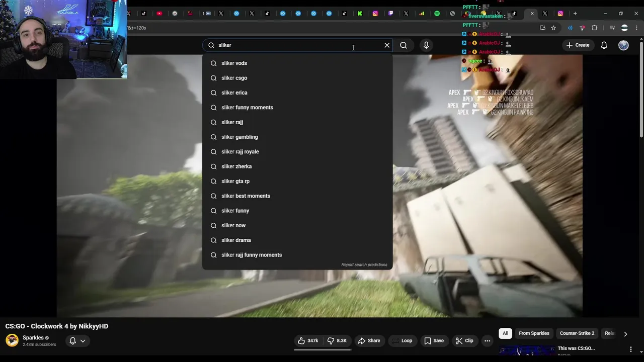Switch to the Spotify browser tab

437,14
